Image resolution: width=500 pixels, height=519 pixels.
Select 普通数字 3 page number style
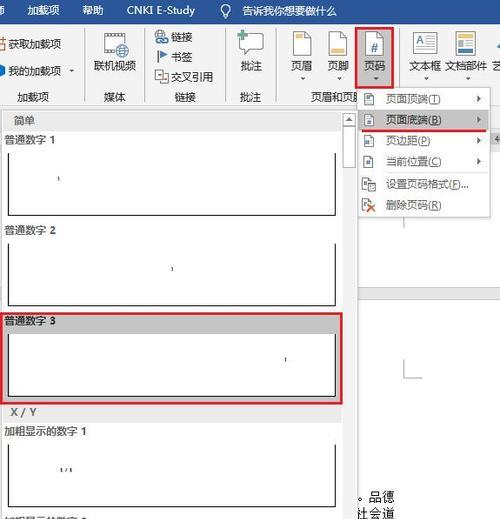pos(172,358)
